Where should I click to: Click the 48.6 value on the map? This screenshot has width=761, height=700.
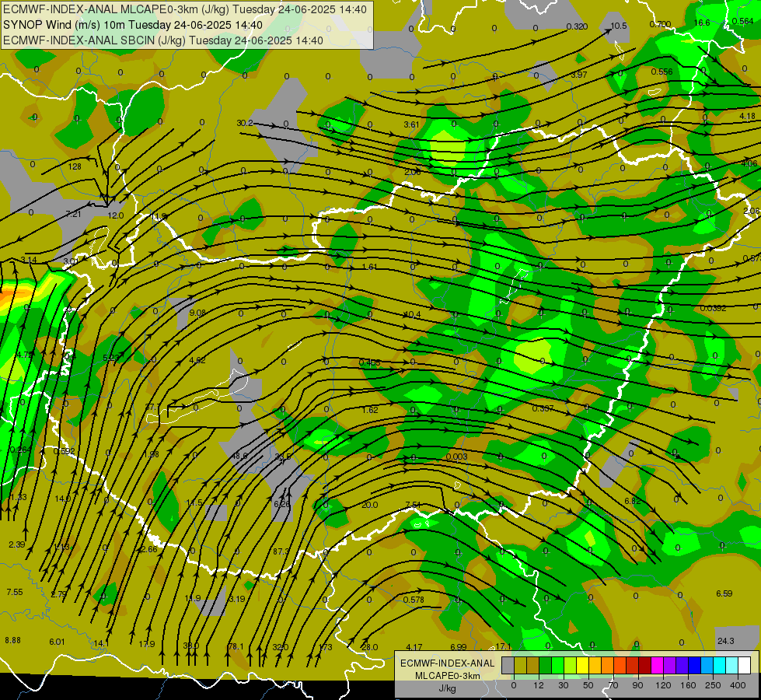tap(239, 456)
